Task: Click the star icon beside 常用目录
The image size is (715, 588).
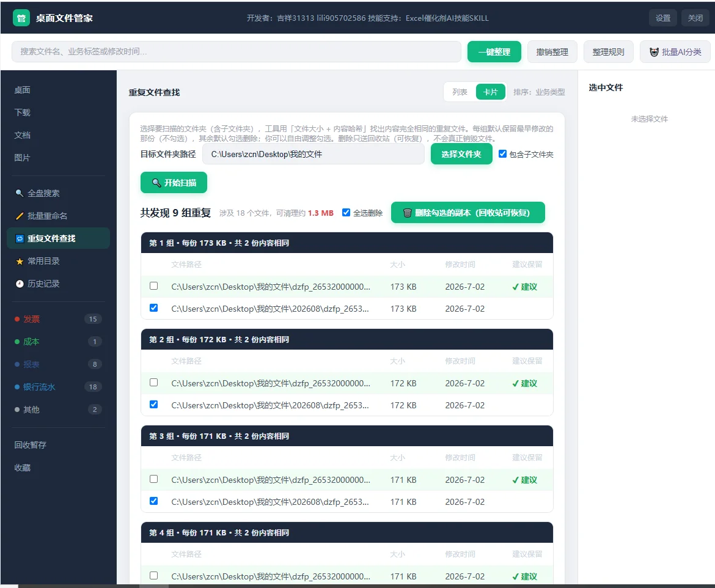Action: coord(20,262)
